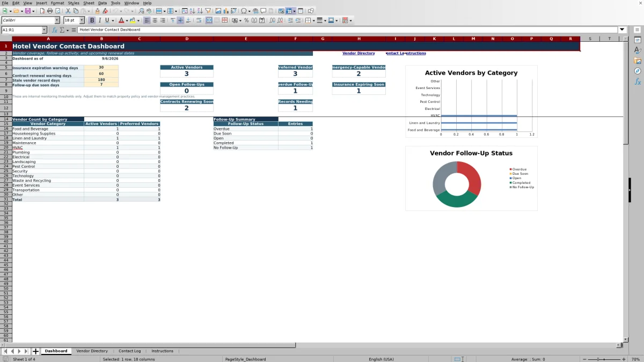Click the Export as PDF icon
Viewport: 644px width, 362px height.
43,11
